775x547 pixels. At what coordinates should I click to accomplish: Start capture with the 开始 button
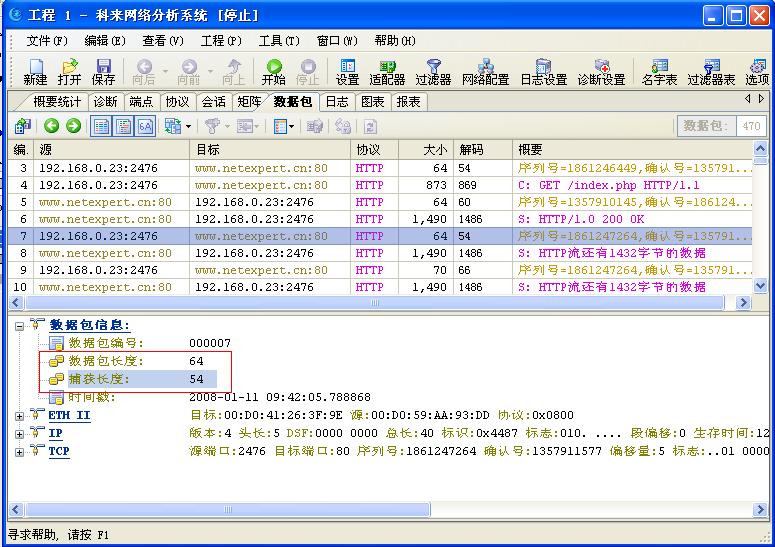click(273, 71)
